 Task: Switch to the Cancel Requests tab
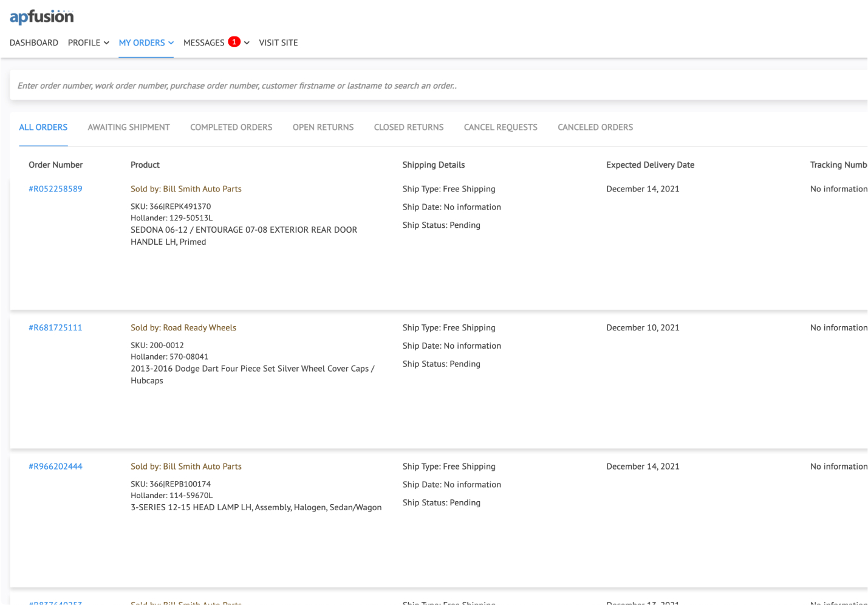[x=501, y=128]
